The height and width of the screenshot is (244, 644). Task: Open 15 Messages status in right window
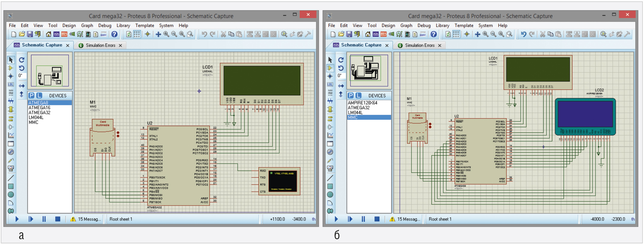click(x=405, y=219)
